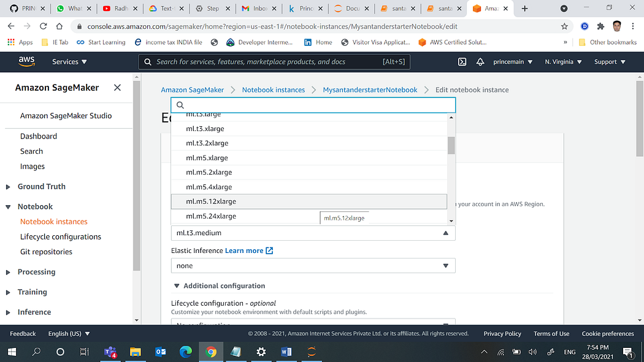Focus the AWS services search bar

pos(274,62)
